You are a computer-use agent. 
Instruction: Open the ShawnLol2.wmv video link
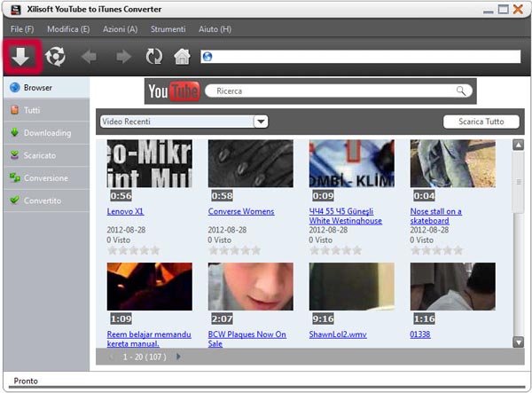click(338, 334)
